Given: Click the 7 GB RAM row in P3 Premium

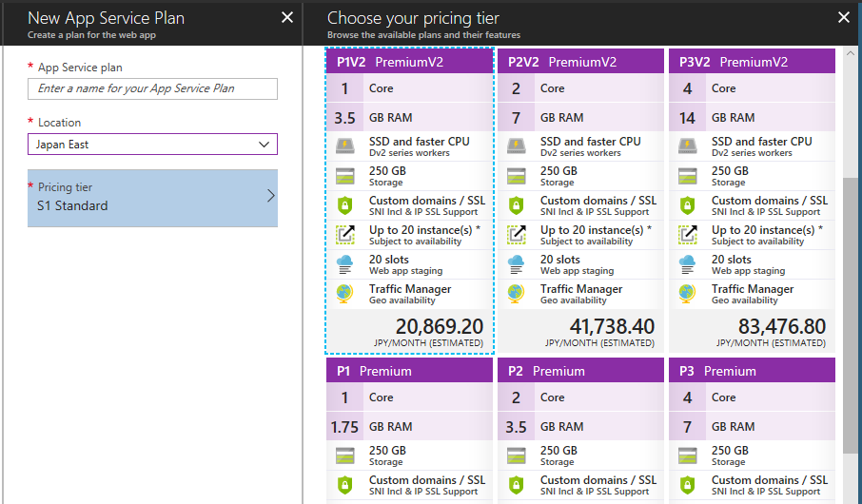Looking at the screenshot, I should [752, 427].
